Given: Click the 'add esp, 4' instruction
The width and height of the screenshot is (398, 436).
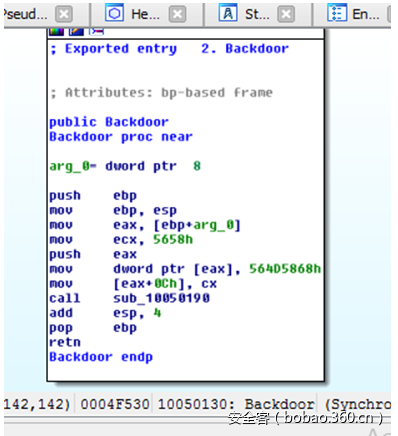Looking at the screenshot, I should 105,313.
